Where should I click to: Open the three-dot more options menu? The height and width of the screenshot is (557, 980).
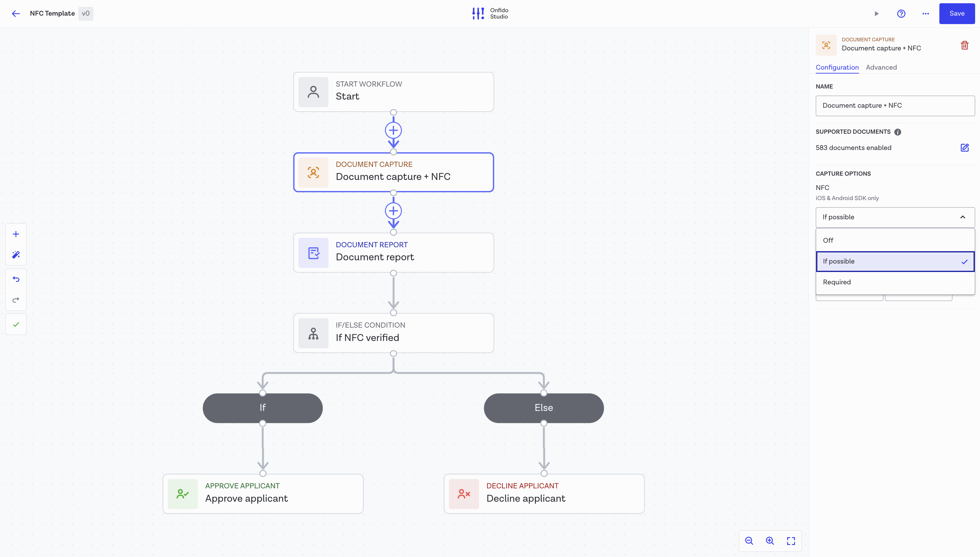coord(925,14)
